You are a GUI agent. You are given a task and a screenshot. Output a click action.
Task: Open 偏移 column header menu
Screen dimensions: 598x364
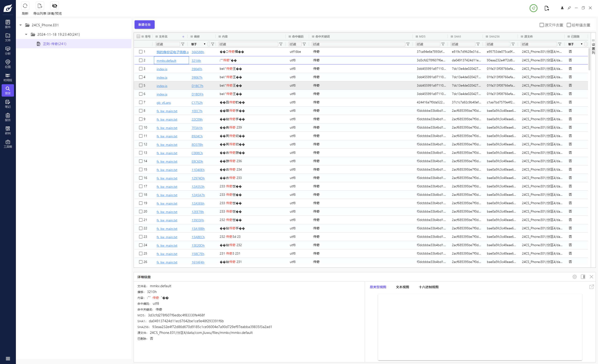point(192,37)
